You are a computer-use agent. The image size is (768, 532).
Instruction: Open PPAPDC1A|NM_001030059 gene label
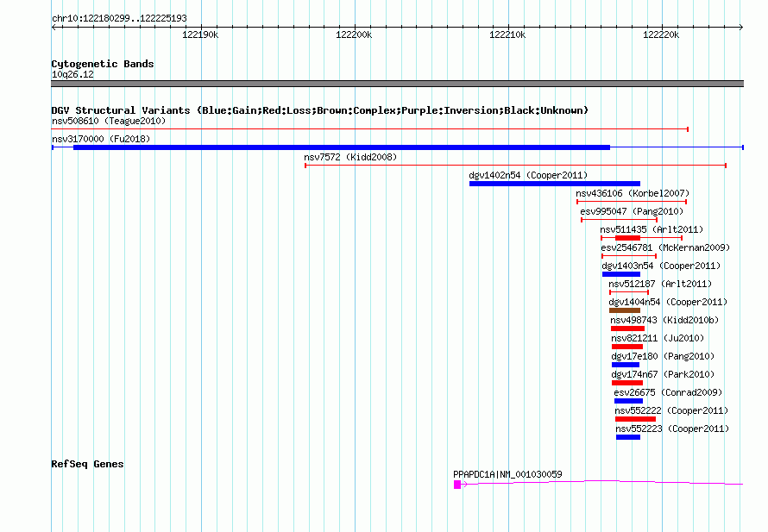[x=507, y=474]
